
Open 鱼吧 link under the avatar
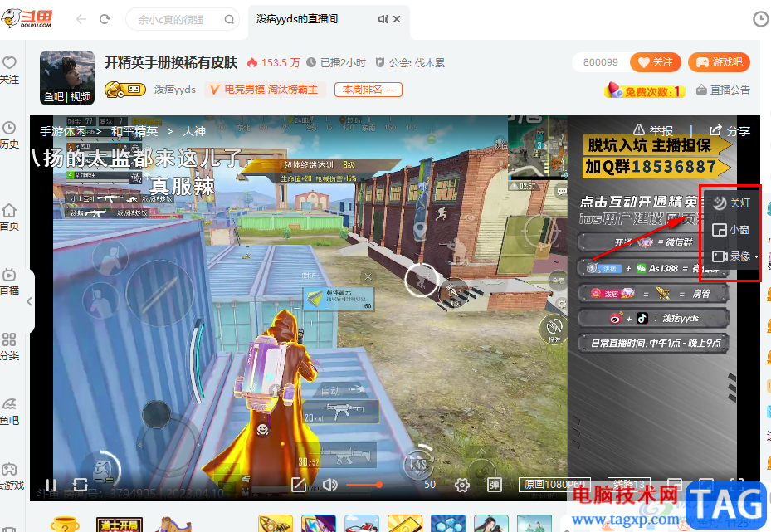[x=53, y=97]
